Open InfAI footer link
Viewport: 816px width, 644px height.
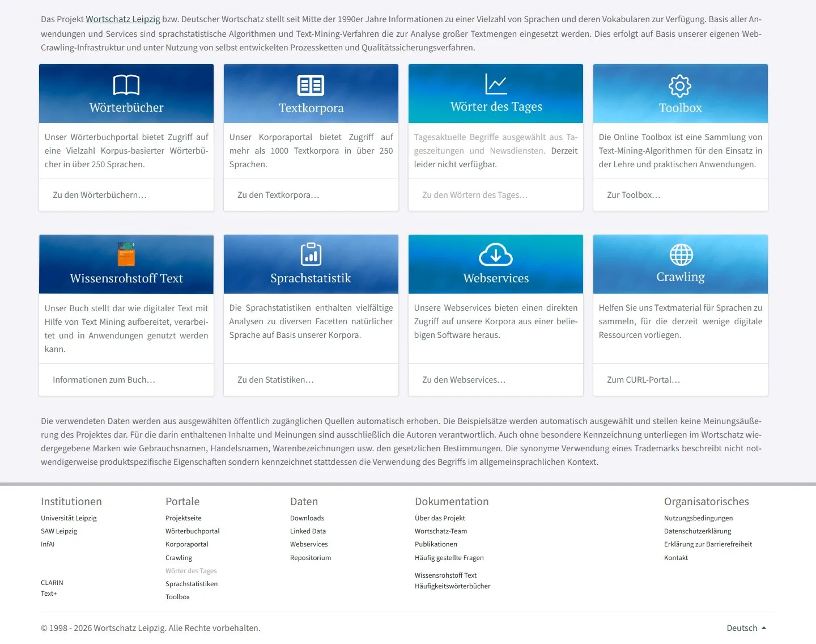(48, 544)
